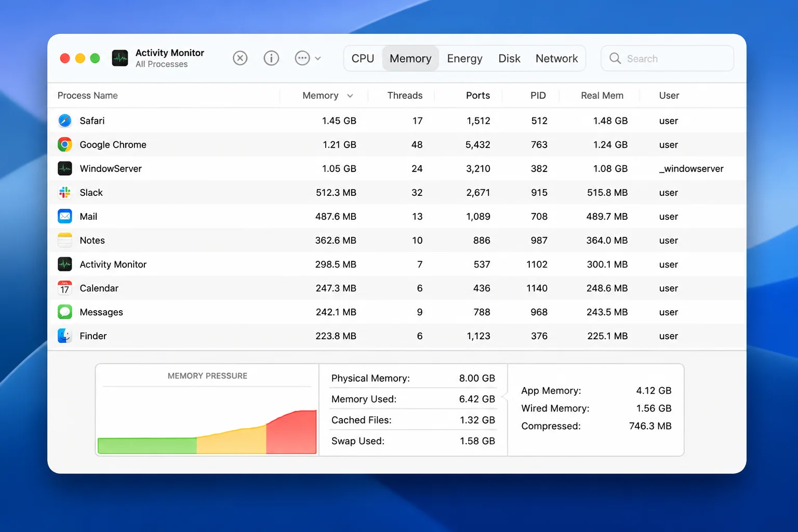This screenshot has height=532, width=798.
Task: Click Safari's 1.45 GB memory value
Action: pyautogui.click(x=339, y=121)
